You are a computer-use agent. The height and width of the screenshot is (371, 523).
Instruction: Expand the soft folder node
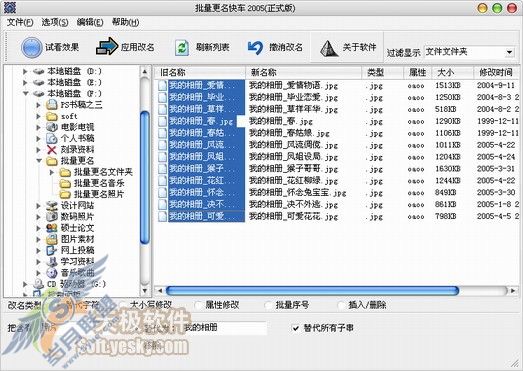point(38,116)
